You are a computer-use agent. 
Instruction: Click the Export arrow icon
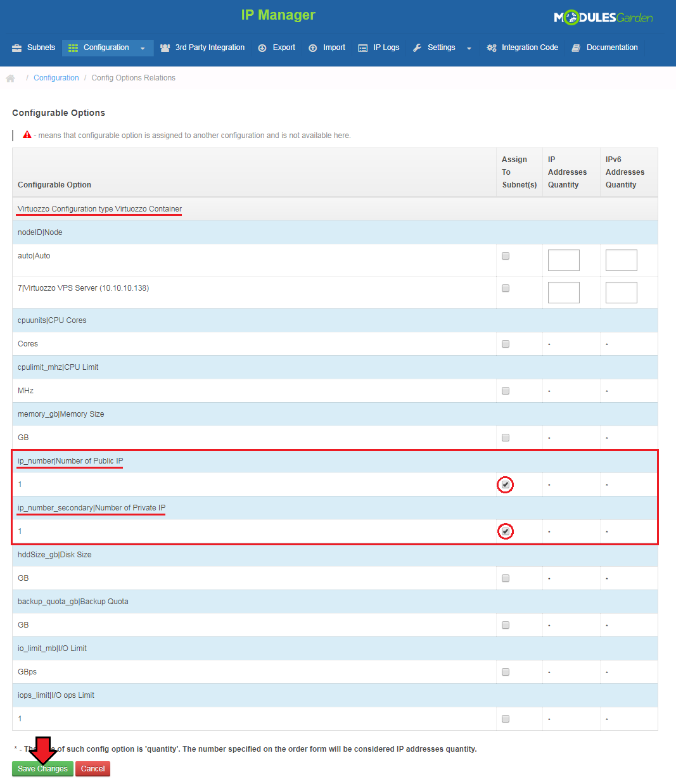tap(262, 48)
